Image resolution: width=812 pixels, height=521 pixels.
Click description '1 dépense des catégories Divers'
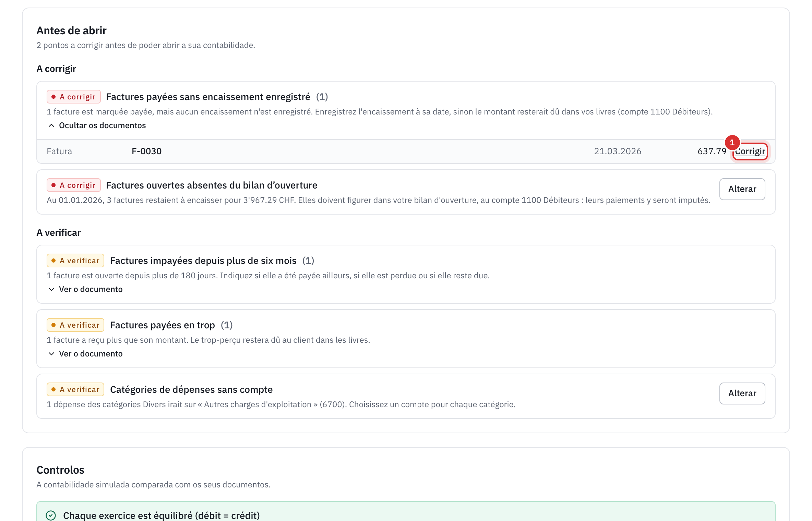281,404
